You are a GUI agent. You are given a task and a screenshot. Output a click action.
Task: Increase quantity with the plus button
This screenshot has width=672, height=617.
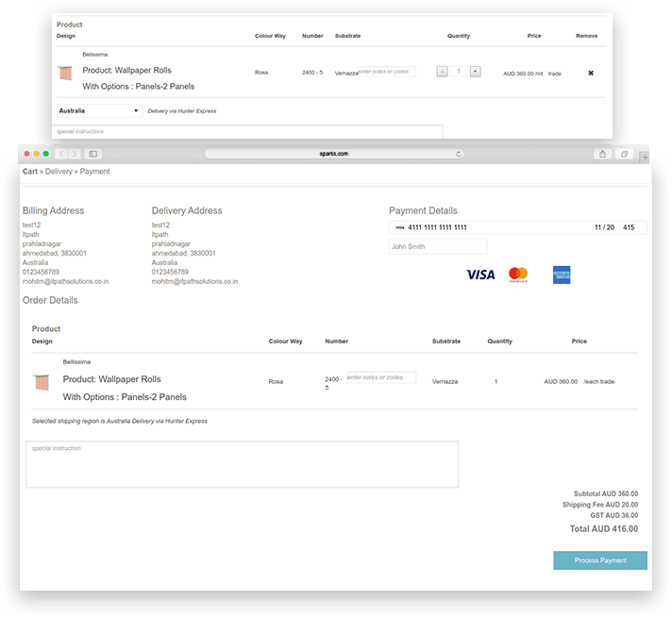click(x=475, y=72)
